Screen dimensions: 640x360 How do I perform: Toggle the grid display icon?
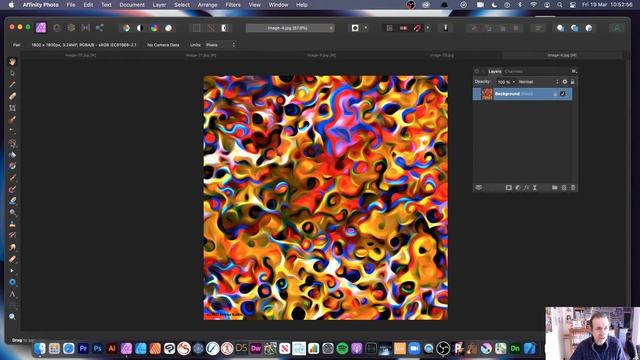tap(389, 28)
